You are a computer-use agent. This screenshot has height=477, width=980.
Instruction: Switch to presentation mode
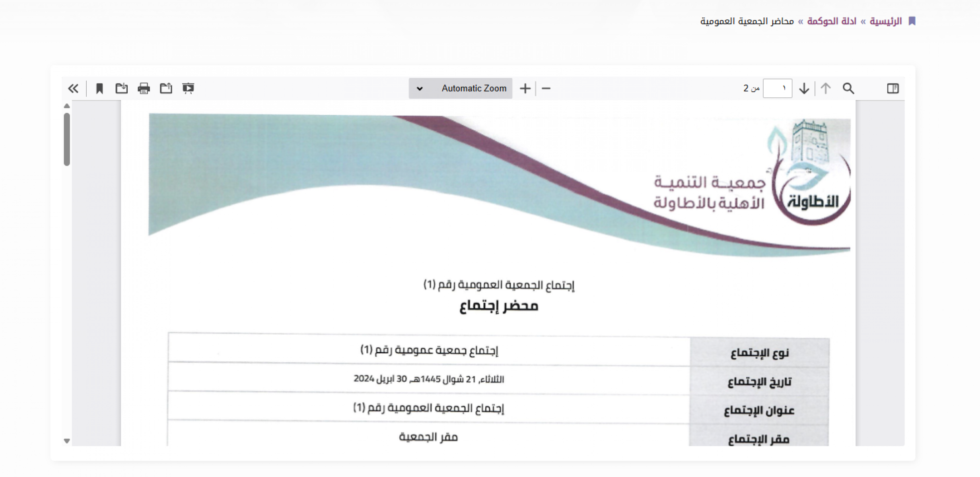tap(188, 88)
